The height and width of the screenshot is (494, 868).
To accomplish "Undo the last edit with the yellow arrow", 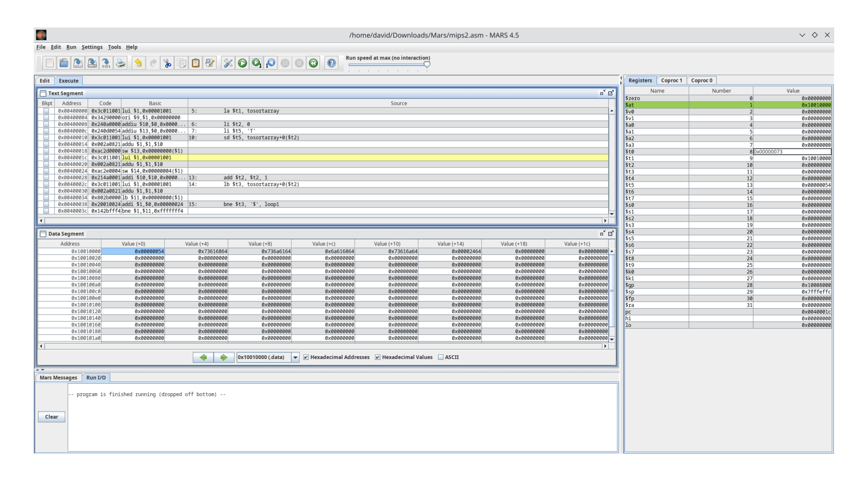I will tap(138, 63).
